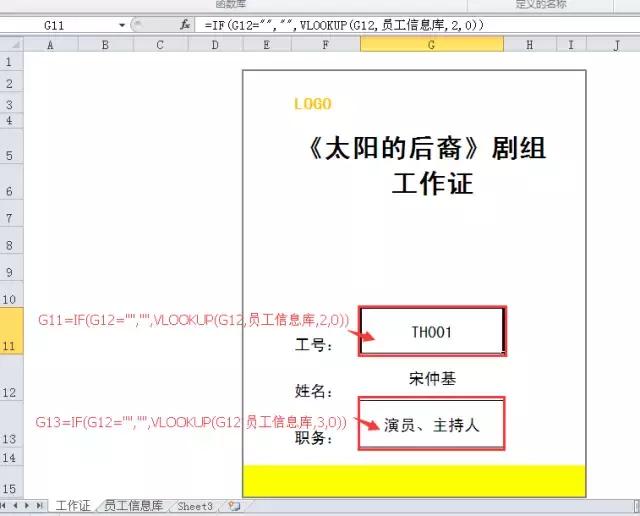The image size is (640, 516).
Task: Select column F header
Action: pos(326,44)
